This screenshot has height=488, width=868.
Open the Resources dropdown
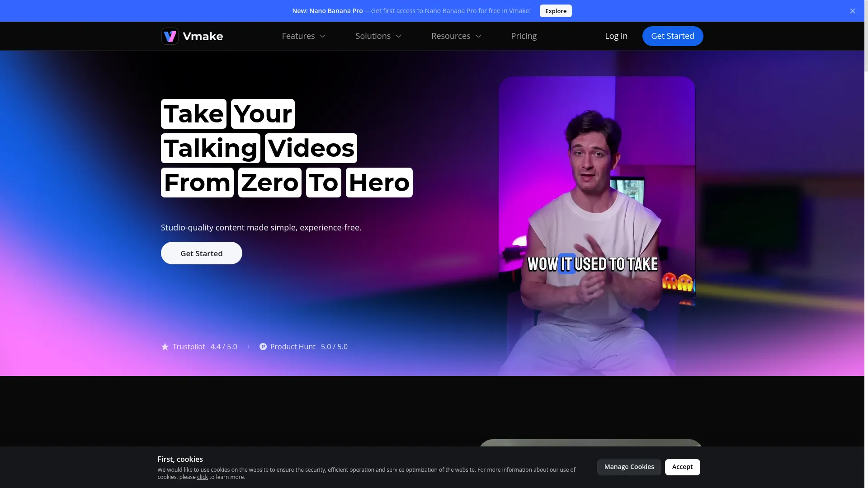pos(456,36)
